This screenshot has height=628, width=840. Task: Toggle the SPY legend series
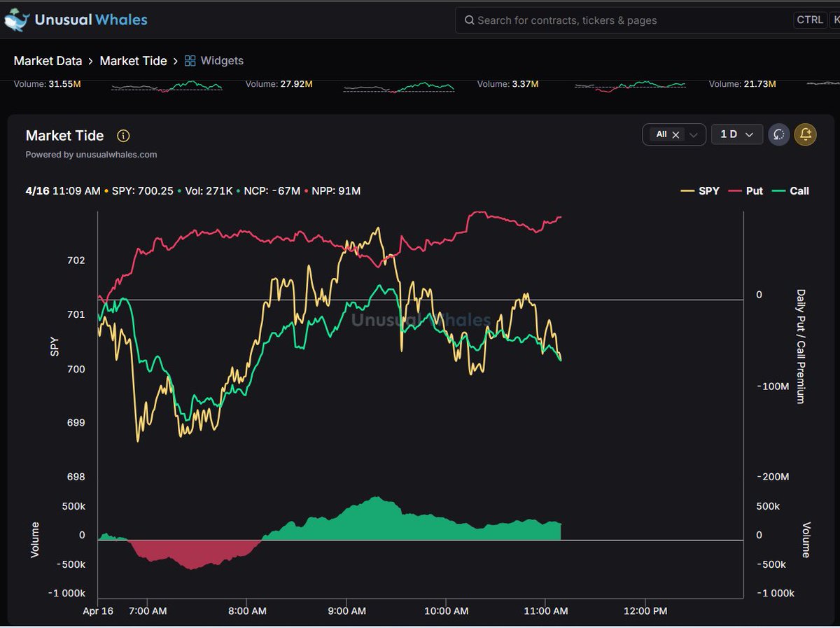coord(699,190)
